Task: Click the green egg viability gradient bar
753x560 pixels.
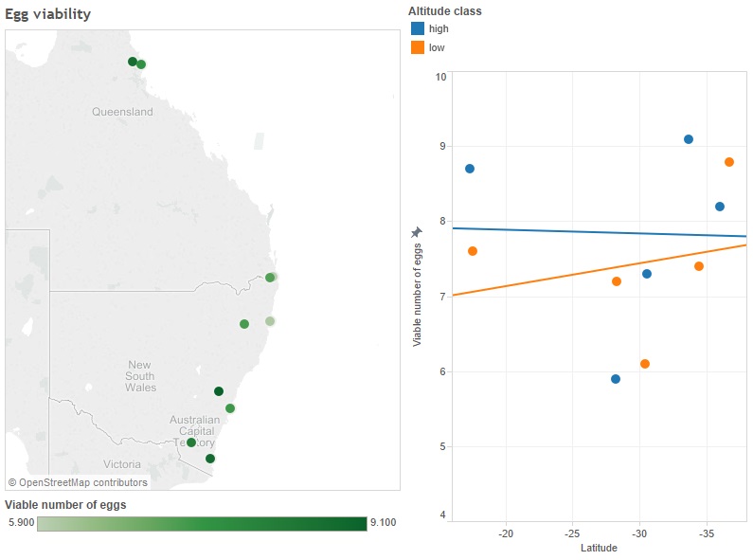Action: click(x=201, y=523)
